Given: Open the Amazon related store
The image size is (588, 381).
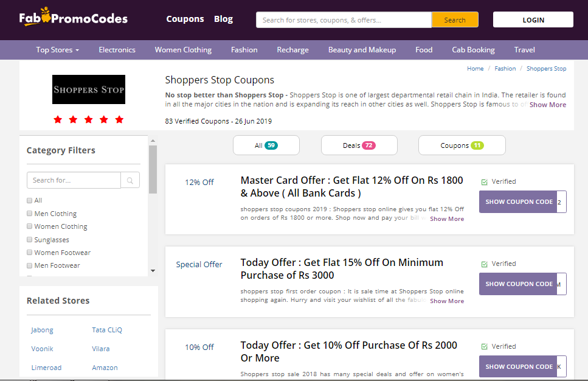Looking at the screenshot, I should (x=105, y=368).
